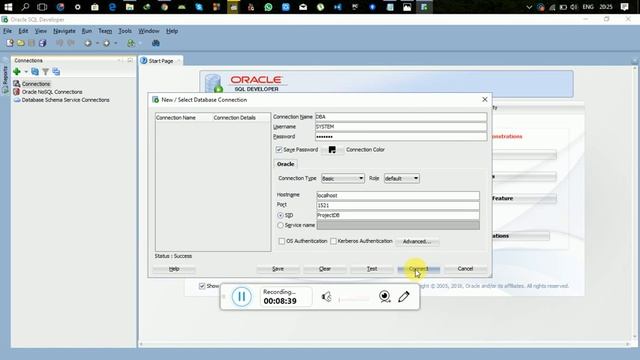Open the Tools menu
640x360 pixels.
(125, 31)
